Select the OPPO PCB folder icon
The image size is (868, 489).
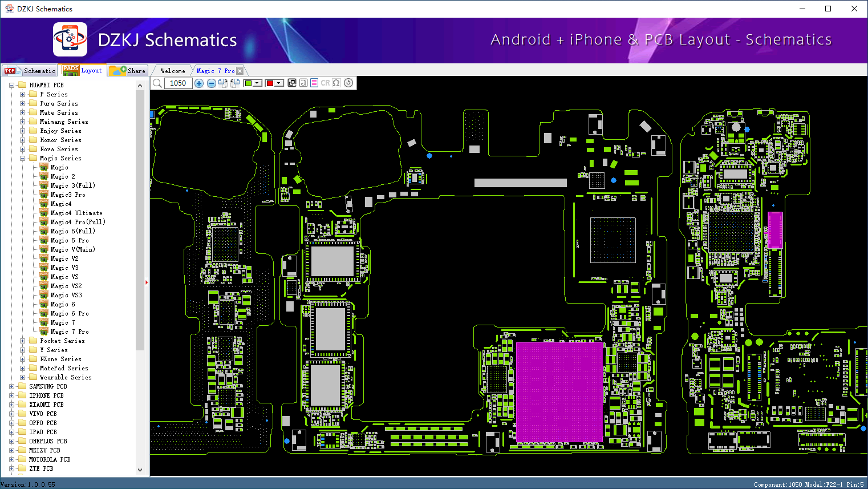[x=22, y=423]
